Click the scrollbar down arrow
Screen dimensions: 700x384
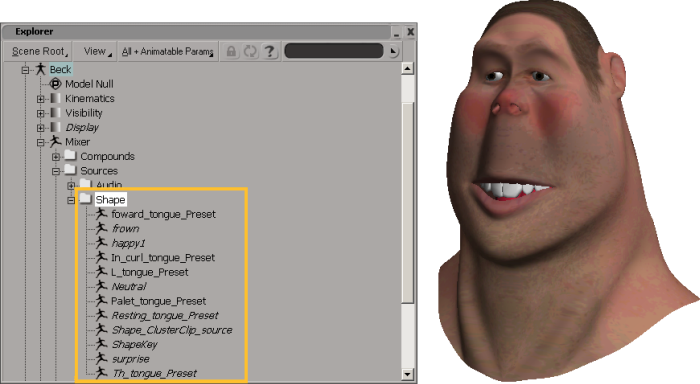pos(407,374)
